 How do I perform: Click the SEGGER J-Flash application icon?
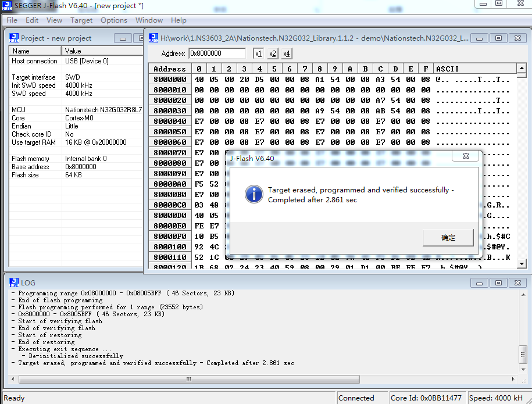7,5
